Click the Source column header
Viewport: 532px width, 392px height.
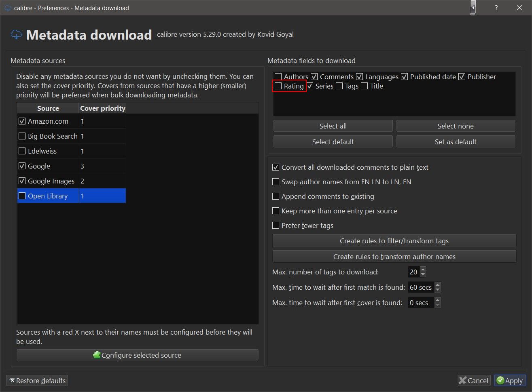coord(48,108)
